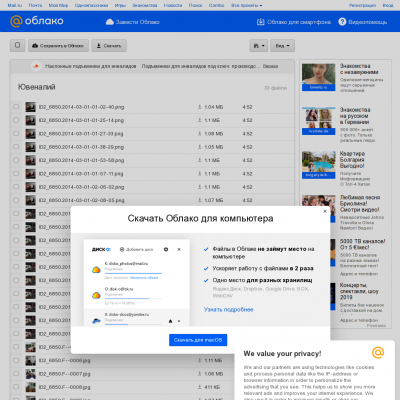Click the Знакомства на русском в Германии ad photo
Screen dimensions: 400x400
coord(318,121)
